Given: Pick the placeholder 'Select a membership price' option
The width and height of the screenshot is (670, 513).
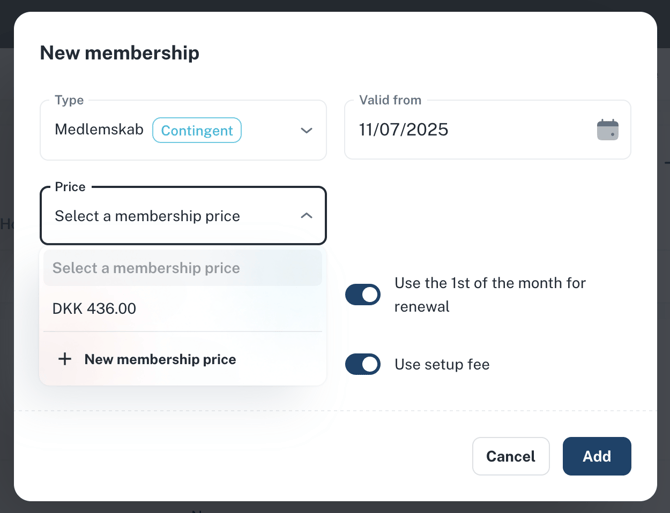Looking at the screenshot, I should pos(146,268).
